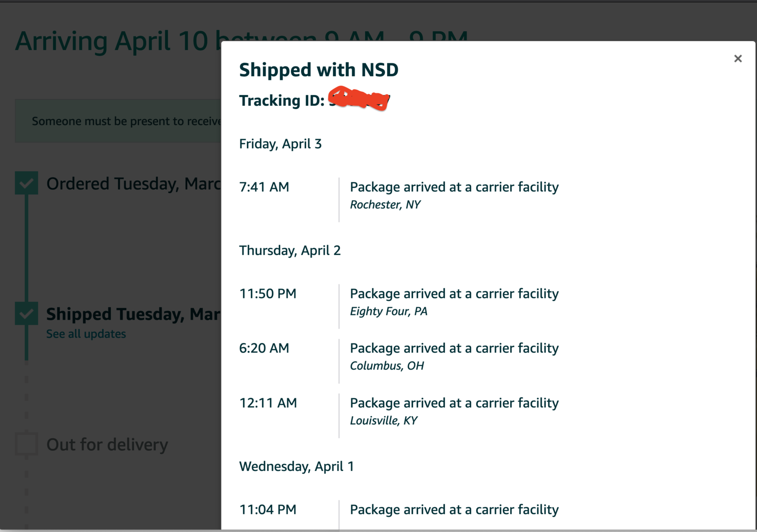Image resolution: width=757 pixels, height=532 pixels.
Task: Click the 6:20 AM timestamp
Action: pyautogui.click(x=264, y=349)
